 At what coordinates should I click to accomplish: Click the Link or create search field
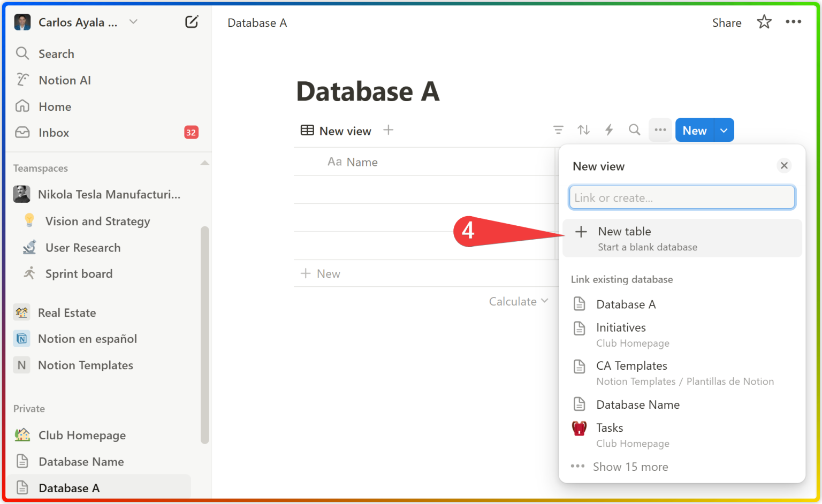pos(682,197)
